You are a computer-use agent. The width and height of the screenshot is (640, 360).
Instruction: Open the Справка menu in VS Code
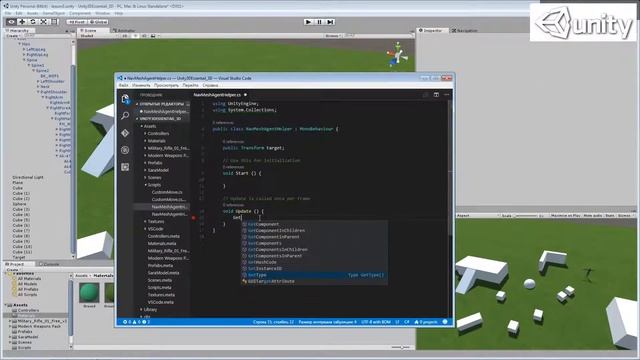click(210, 86)
